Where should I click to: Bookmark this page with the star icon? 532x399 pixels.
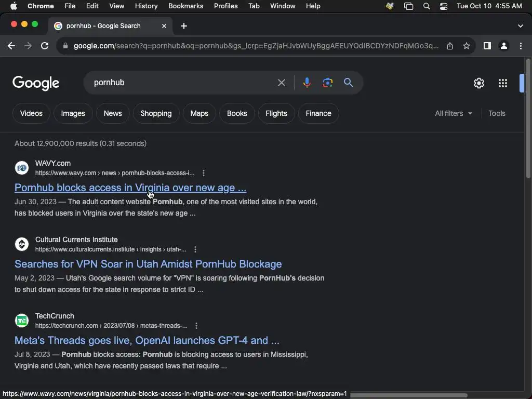tap(467, 46)
